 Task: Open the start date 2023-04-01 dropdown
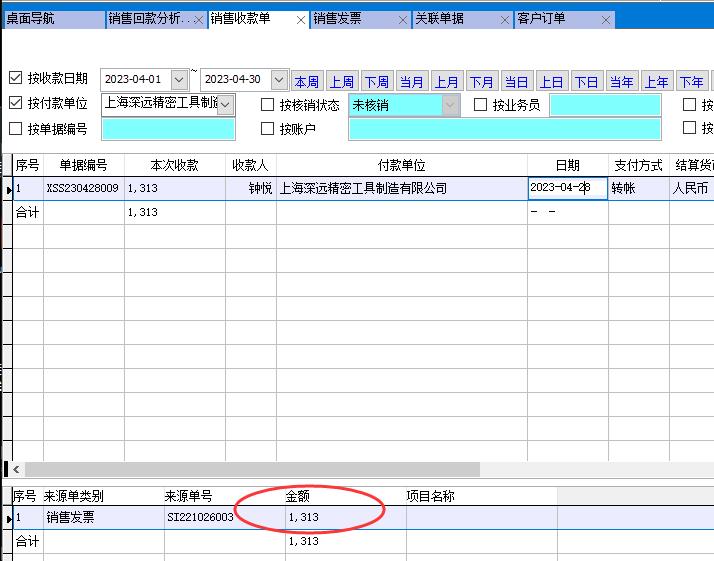click(179, 80)
